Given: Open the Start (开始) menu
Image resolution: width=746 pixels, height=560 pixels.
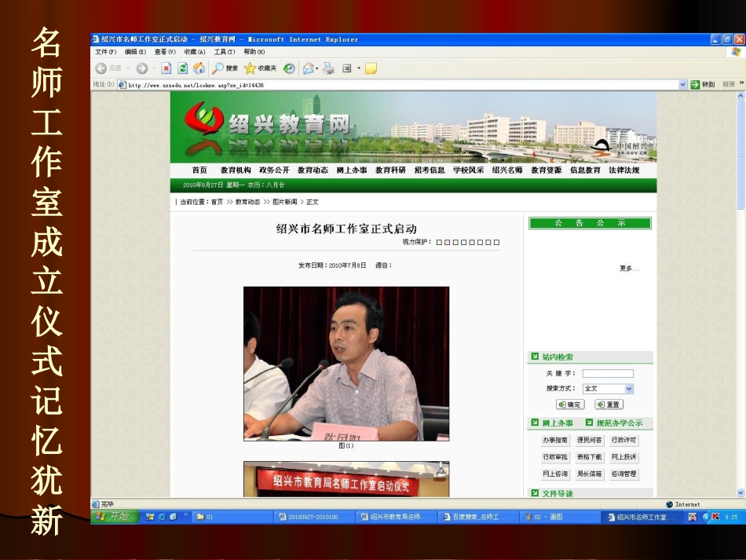Looking at the screenshot, I should coord(114,517).
